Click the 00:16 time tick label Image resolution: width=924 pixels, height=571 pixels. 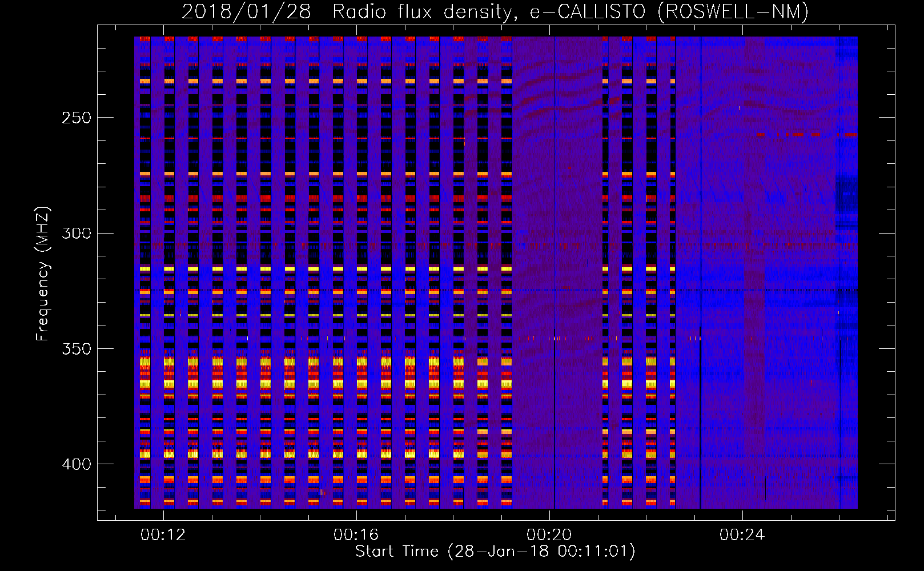[356, 534]
